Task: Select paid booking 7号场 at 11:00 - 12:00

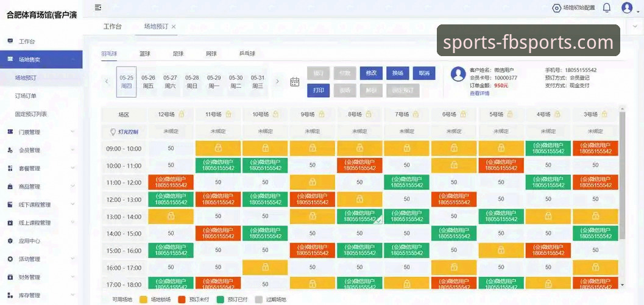Action: tap(406, 182)
